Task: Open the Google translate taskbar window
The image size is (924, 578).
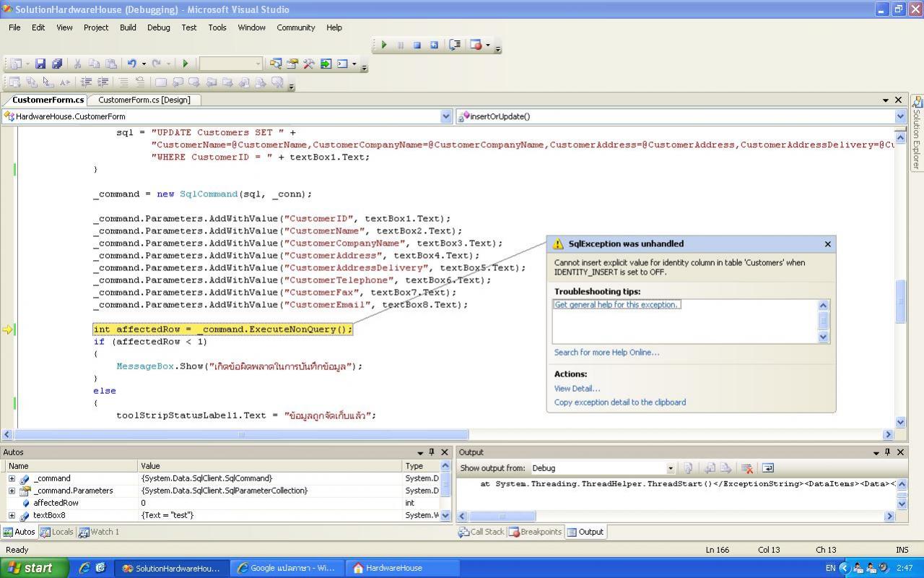Action: point(286,568)
